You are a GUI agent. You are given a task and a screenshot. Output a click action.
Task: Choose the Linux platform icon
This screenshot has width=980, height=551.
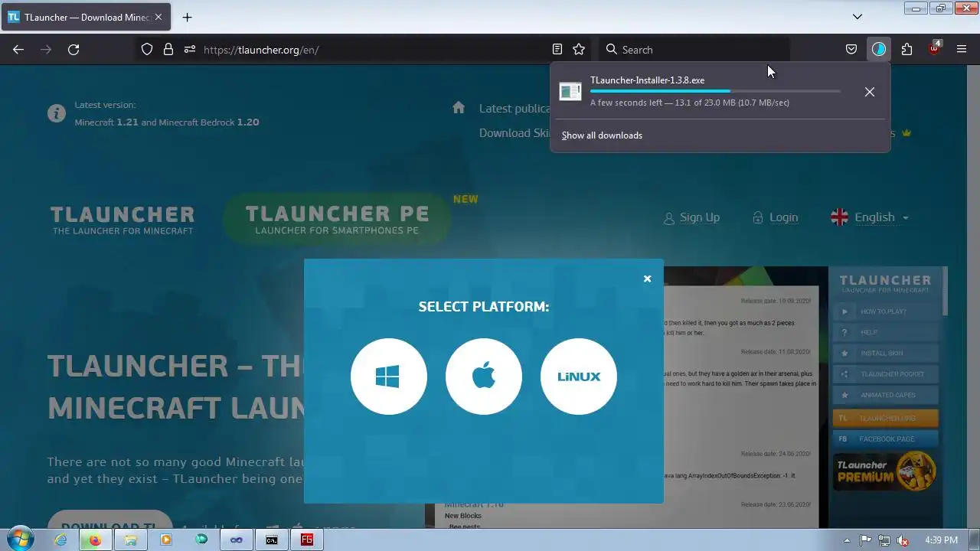click(x=578, y=377)
